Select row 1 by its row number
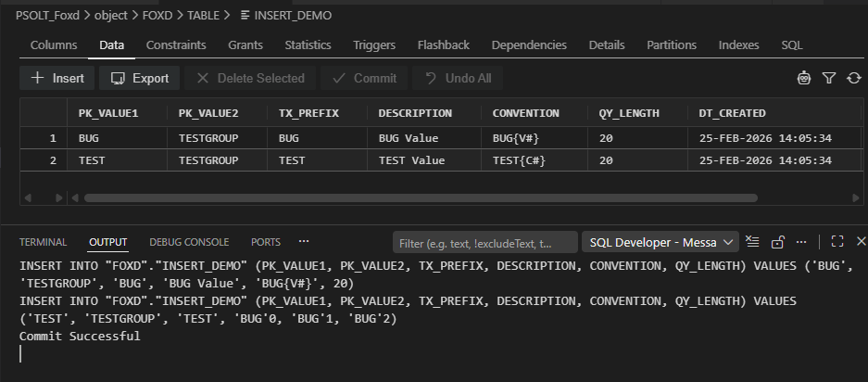The height and width of the screenshot is (382, 868). click(53, 138)
